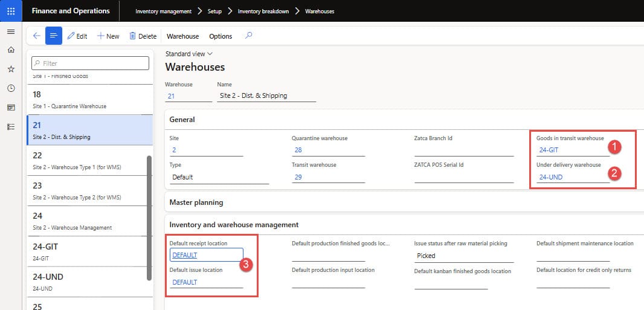Open Favorites star icon
Image resolution: width=644 pixels, height=310 pixels.
11,69
